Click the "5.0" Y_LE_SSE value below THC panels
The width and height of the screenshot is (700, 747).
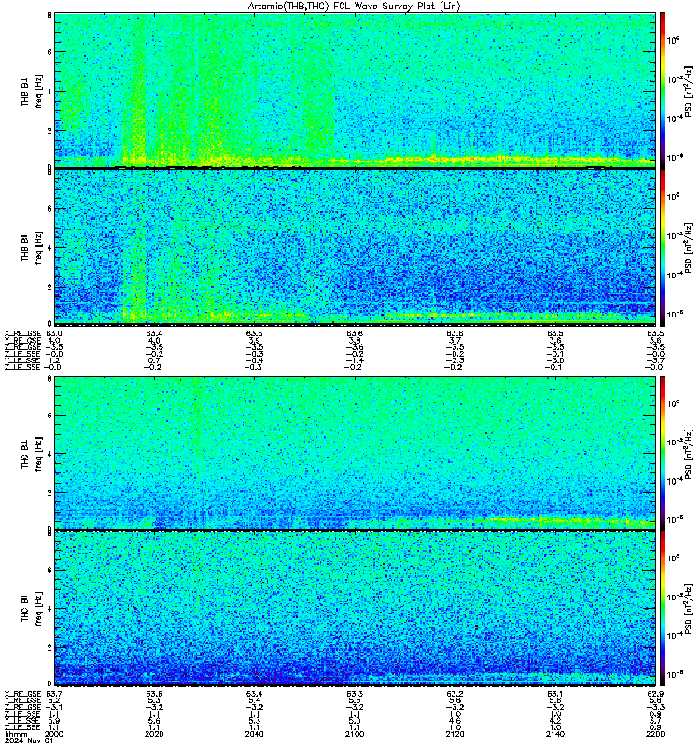pos(355,721)
